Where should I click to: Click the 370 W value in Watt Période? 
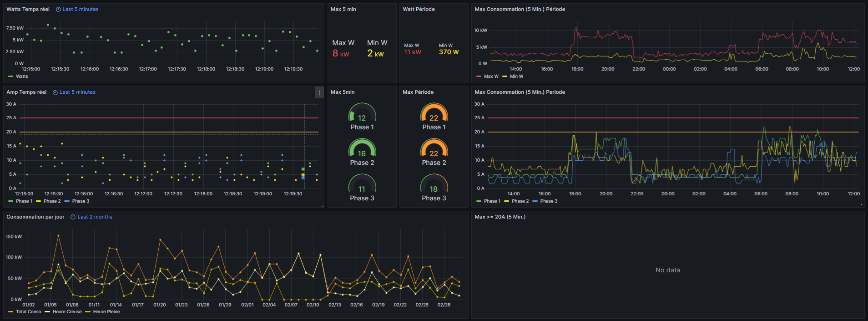(449, 52)
